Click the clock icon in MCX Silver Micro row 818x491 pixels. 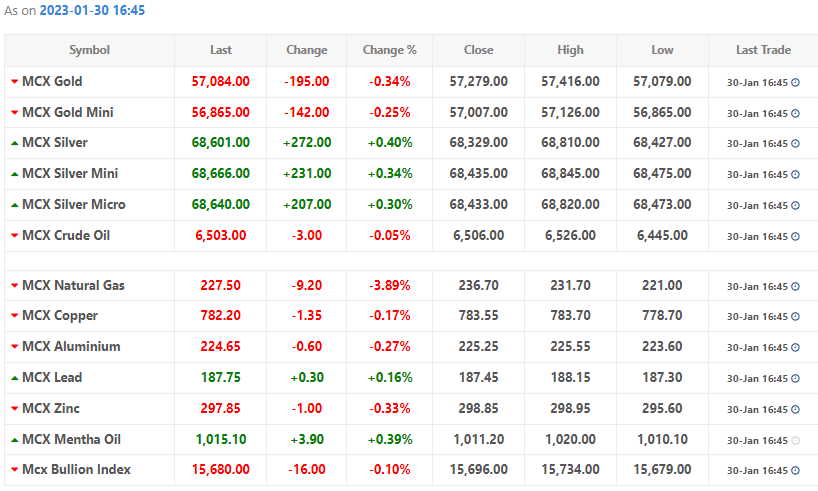point(795,206)
